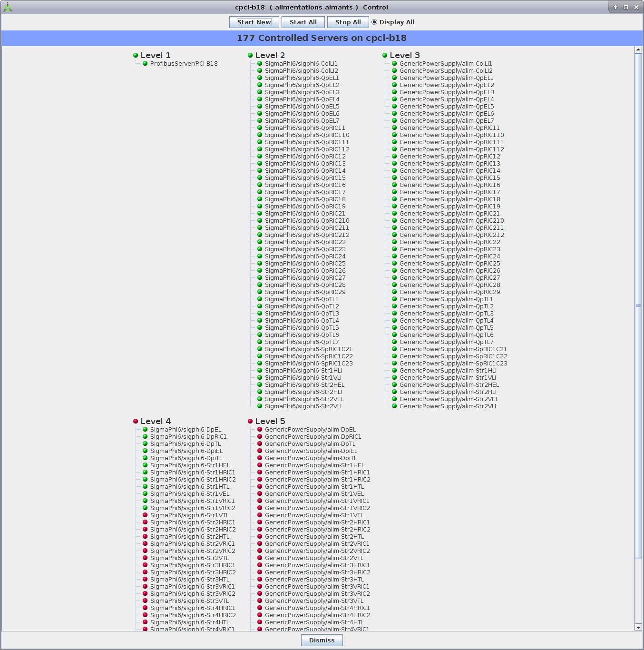Click the application icon in title bar
This screenshot has width=644, height=650.
[x=8, y=7]
